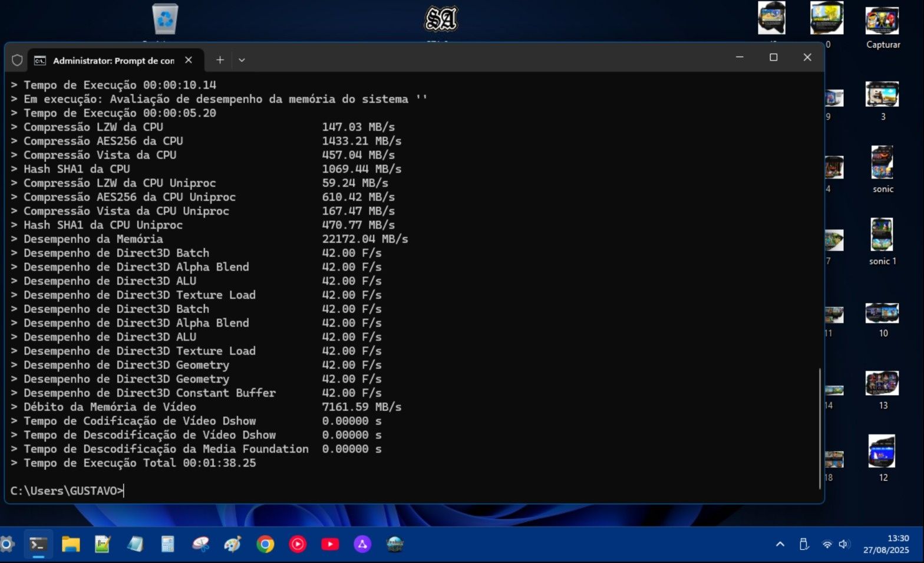
Task: Click the '1433.21 MB/s' value
Action: [x=362, y=141]
